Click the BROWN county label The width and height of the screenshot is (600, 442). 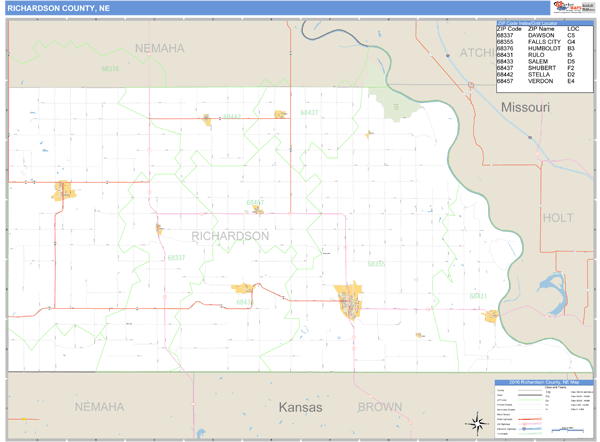(x=380, y=408)
